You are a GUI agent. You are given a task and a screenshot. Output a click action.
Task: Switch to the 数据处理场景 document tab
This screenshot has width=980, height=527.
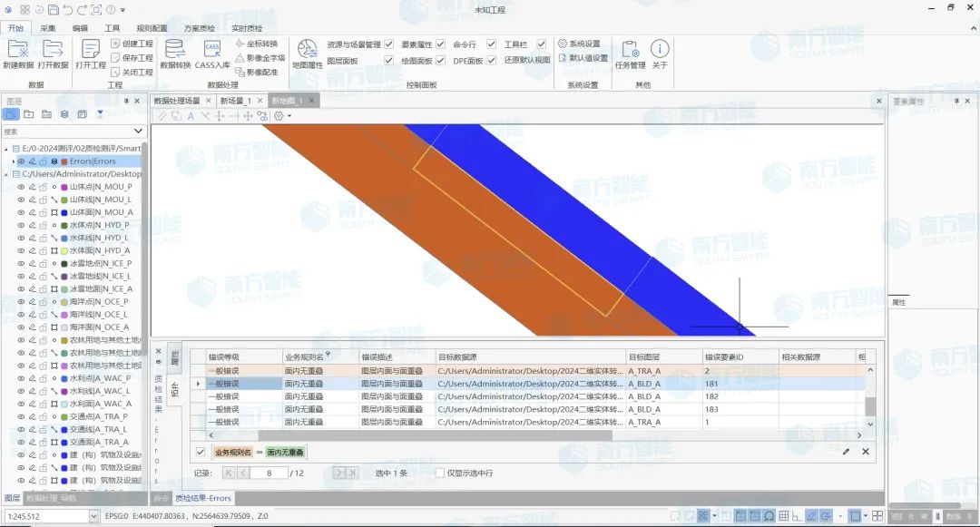[x=177, y=101]
